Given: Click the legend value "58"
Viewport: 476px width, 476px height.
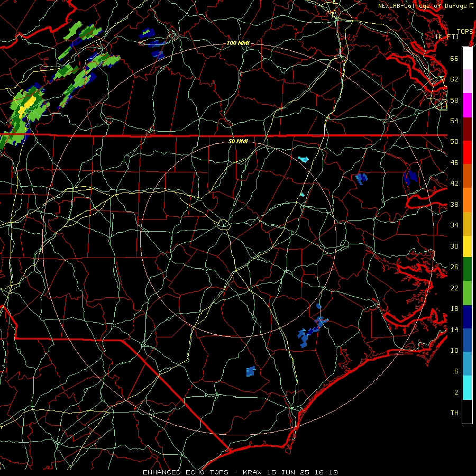Looking at the screenshot, I should click(x=454, y=100).
